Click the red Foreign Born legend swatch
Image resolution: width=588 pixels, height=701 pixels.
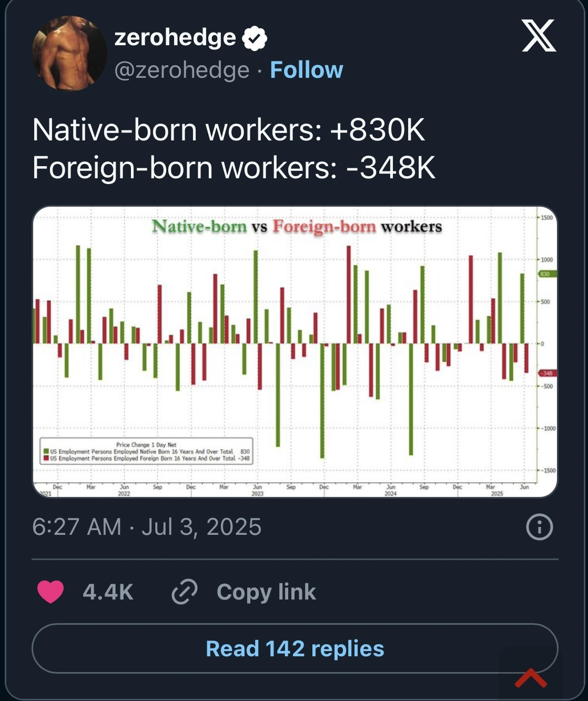(x=46, y=459)
